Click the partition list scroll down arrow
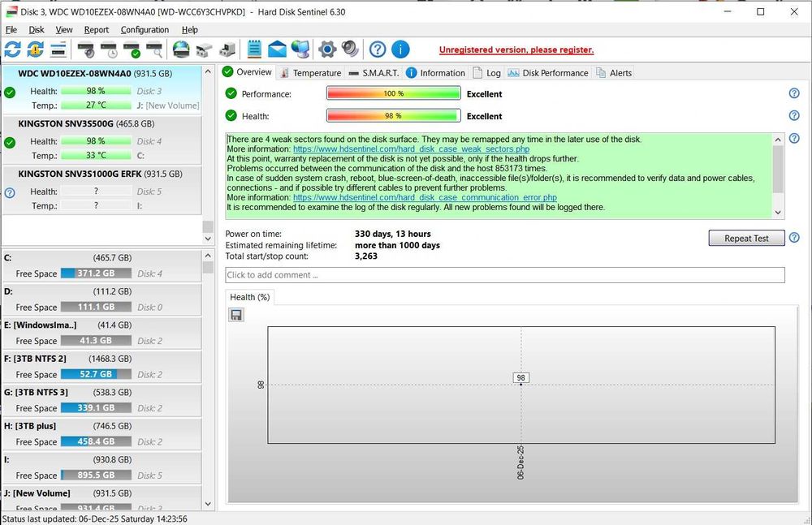The height and width of the screenshot is (525, 812). pyautogui.click(x=208, y=504)
